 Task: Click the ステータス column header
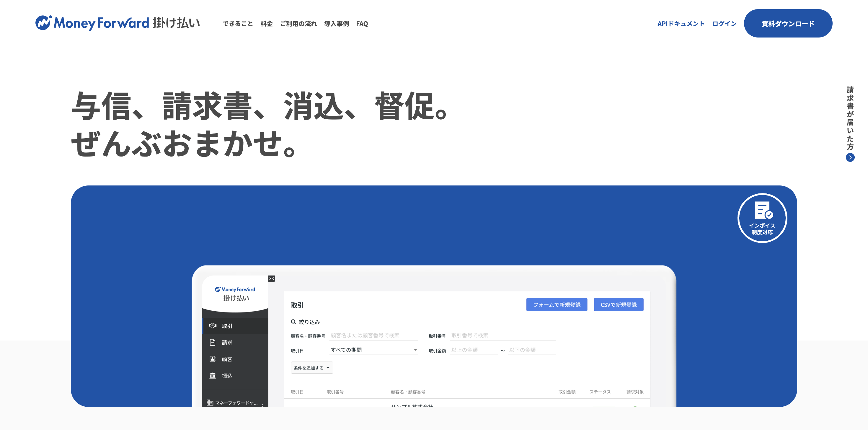600,392
